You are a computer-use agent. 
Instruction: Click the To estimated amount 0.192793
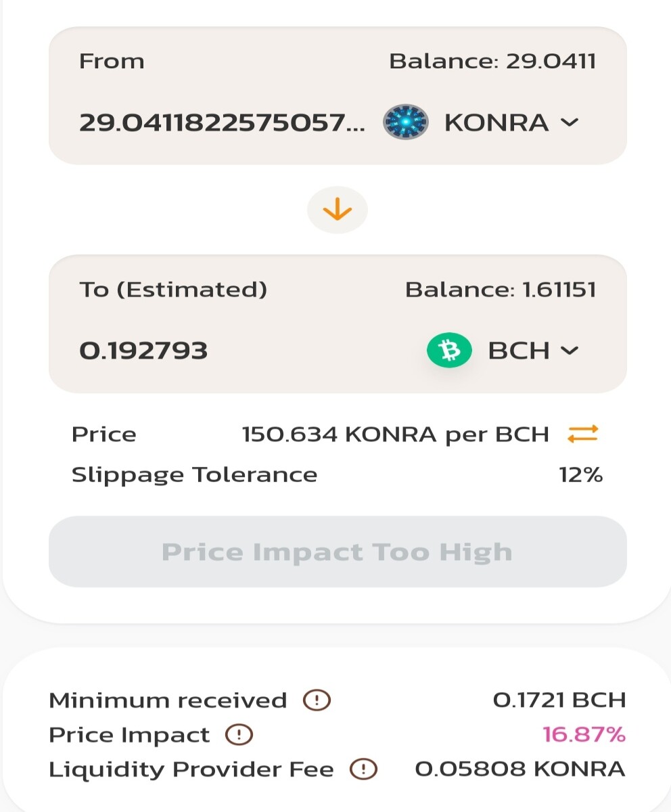coord(143,351)
